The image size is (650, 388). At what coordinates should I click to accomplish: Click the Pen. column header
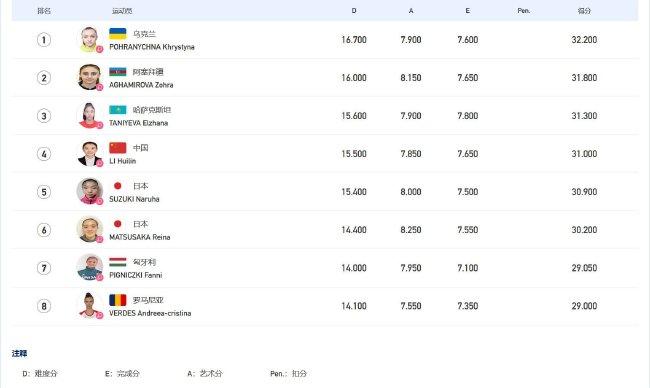coord(524,11)
